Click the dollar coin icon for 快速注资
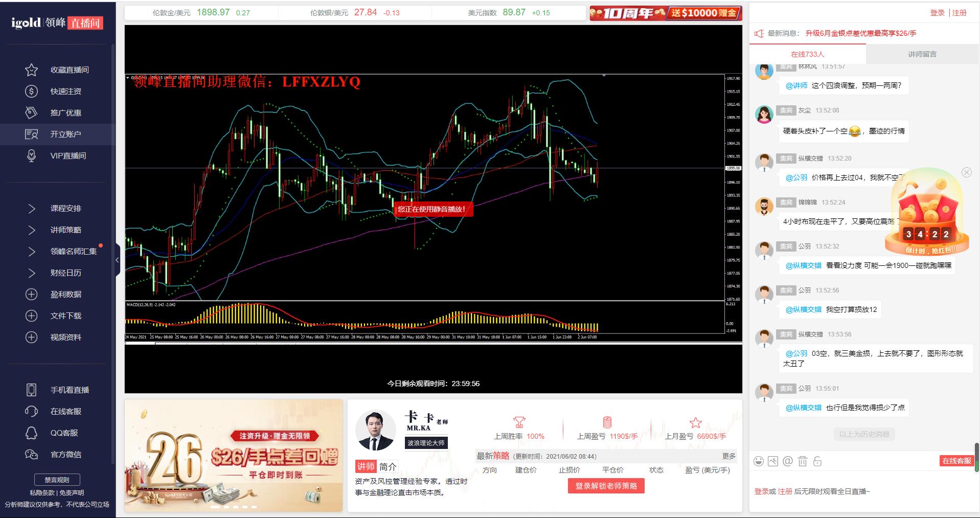The width and height of the screenshot is (980, 518). click(x=31, y=91)
